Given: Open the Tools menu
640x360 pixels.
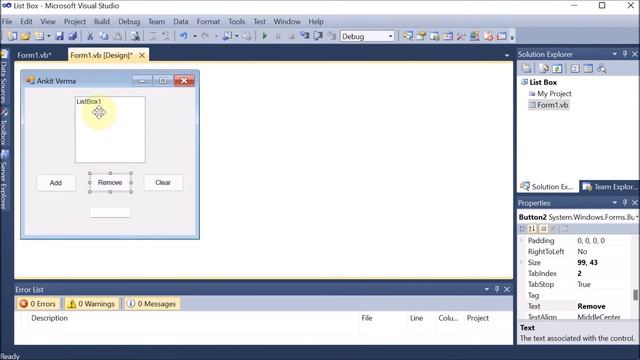Looking at the screenshot, I should (x=236, y=22).
